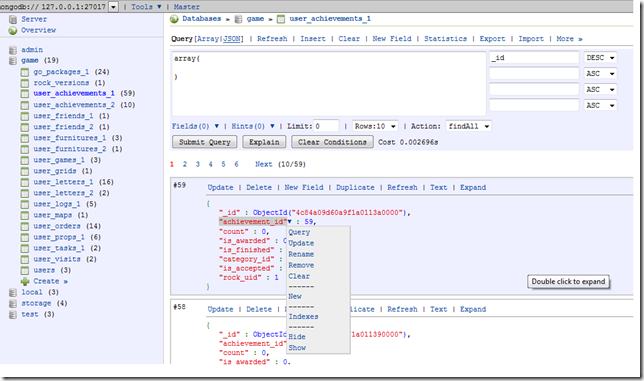Click the admin database icon
This screenshot has width=644, height=381.
click(x=13, y=50)
